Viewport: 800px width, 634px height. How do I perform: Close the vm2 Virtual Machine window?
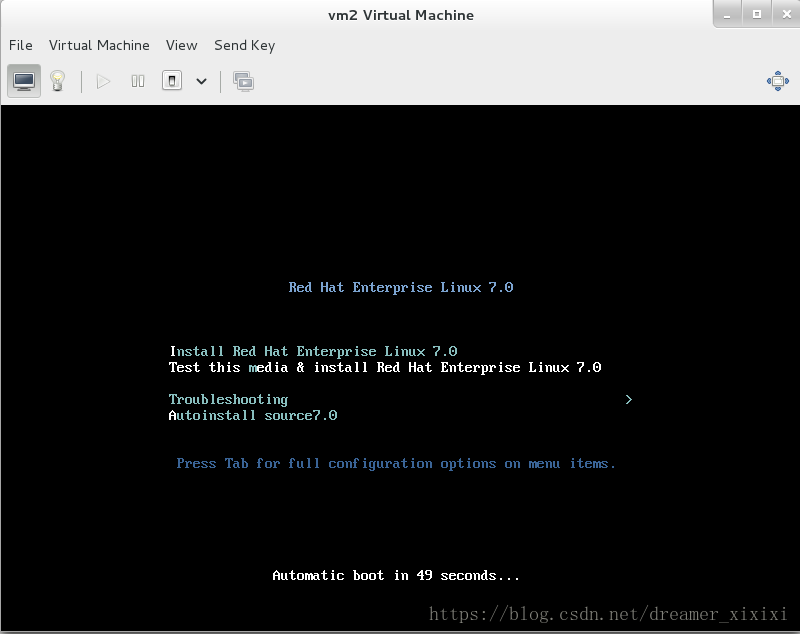click(786, 14)
